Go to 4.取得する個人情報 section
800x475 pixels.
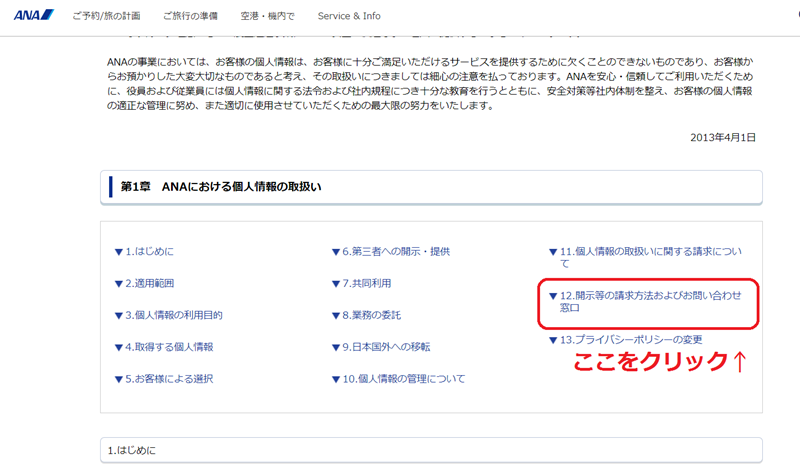[x=164, y=347]
